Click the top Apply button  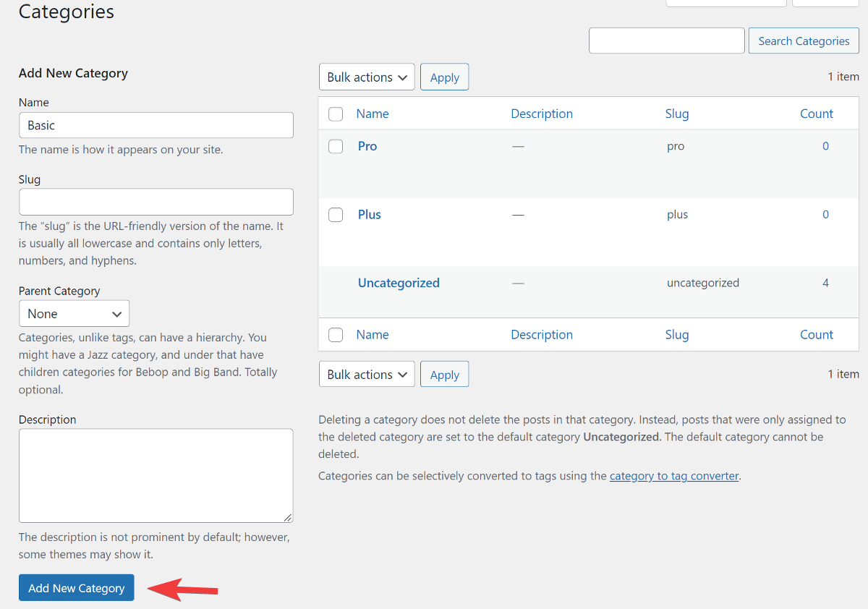click(445, 77)
